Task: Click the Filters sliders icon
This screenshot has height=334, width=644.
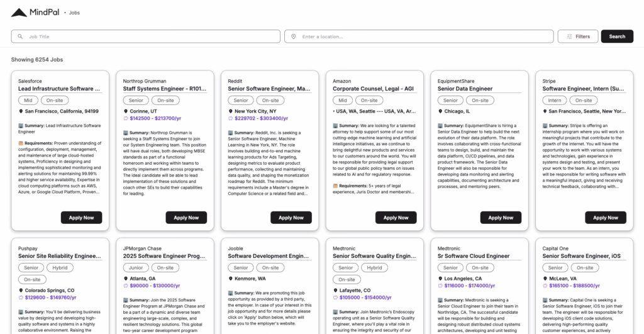Action: point(569,36)
